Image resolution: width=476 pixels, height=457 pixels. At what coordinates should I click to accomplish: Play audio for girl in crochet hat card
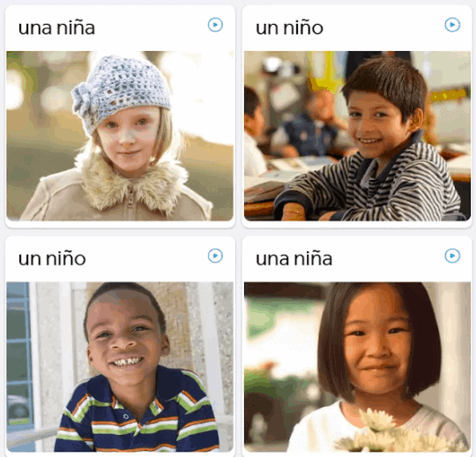coord(215,25)
